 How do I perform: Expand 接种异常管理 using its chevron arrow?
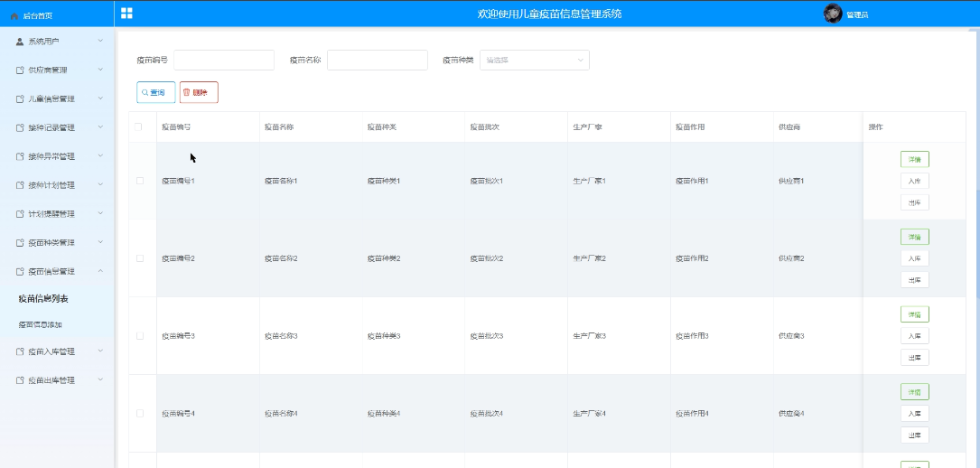click(100, 156)
